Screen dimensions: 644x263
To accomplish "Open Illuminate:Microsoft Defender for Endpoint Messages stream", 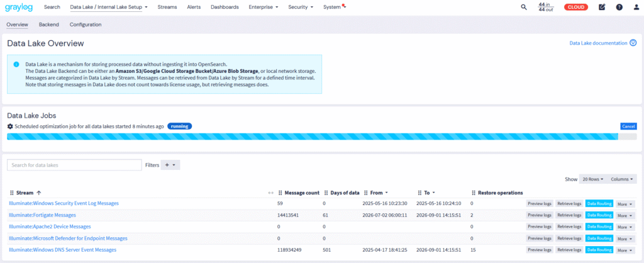I will [x=68, y=238].
